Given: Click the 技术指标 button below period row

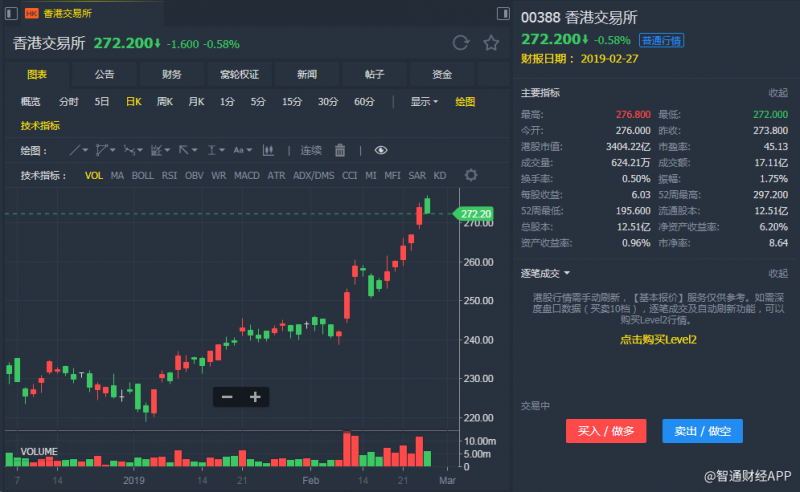Looking at the screenshot, I should [40, 126].
